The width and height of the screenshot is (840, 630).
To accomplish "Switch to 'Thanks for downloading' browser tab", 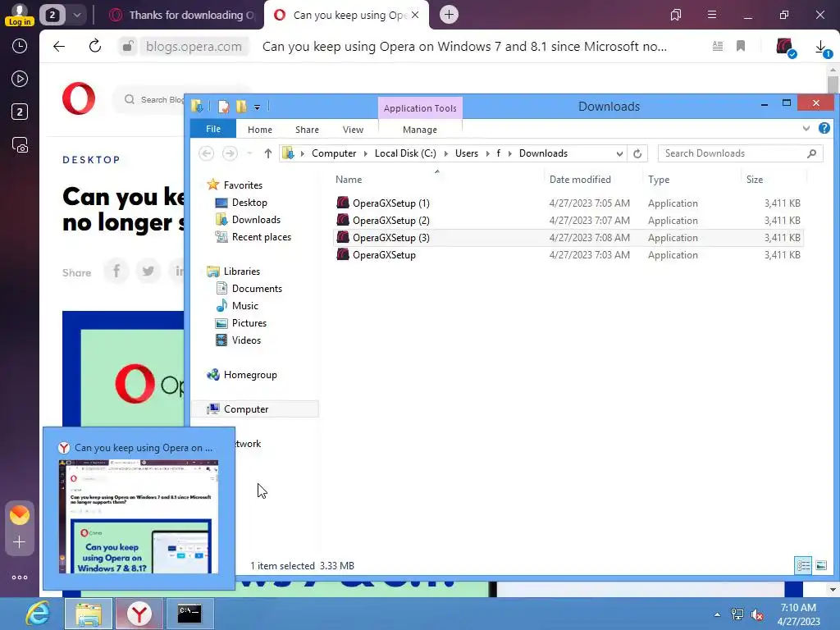I will point(182,15).
